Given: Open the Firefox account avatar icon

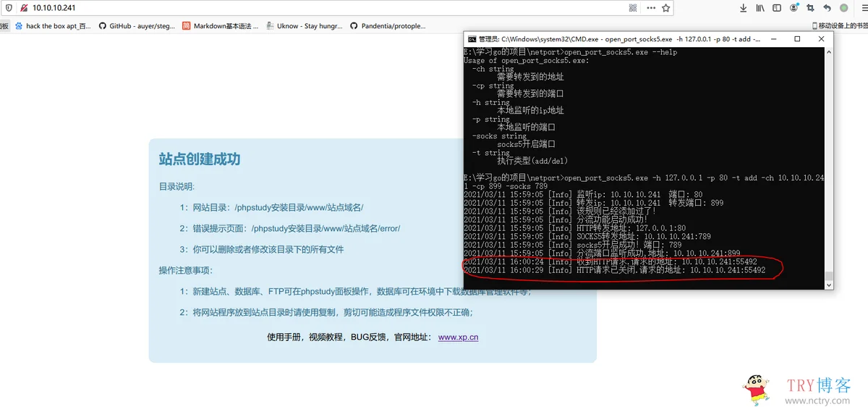Looking at the screenshot, I should click(x=794, y=8).
